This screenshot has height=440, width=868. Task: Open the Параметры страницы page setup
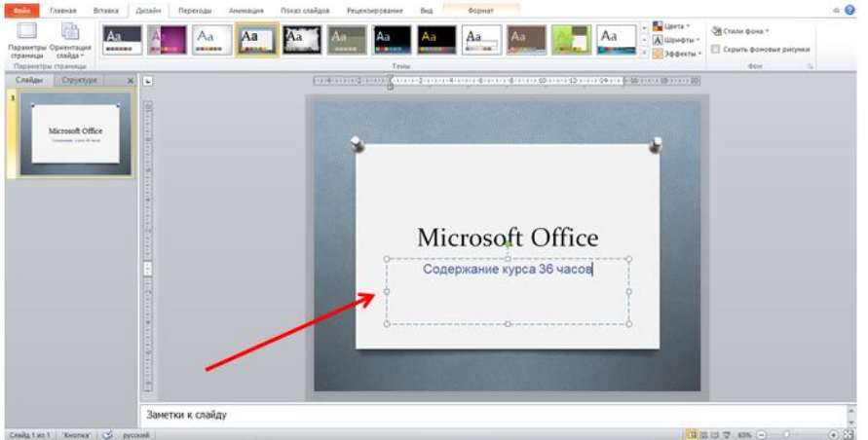click(x=25, y=40)
